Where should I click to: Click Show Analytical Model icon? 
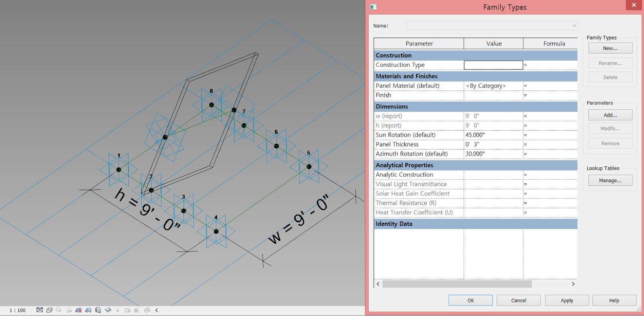pos(137,310)
